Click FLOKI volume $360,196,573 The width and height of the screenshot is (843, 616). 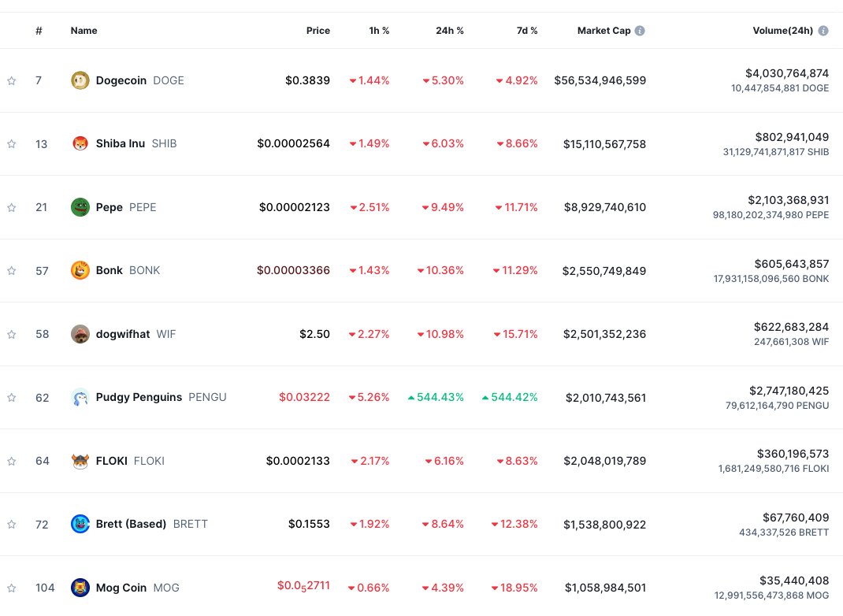click(793, 454)
